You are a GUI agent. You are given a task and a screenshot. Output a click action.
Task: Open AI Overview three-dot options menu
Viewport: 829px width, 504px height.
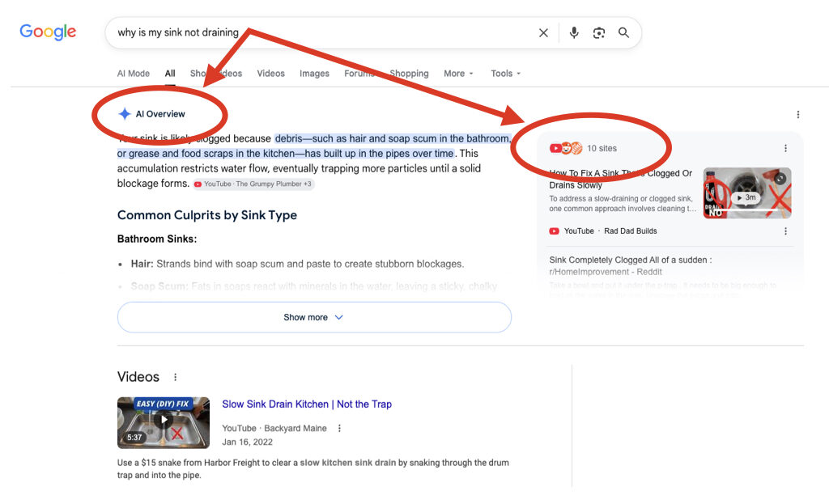(x=797, y=114)
